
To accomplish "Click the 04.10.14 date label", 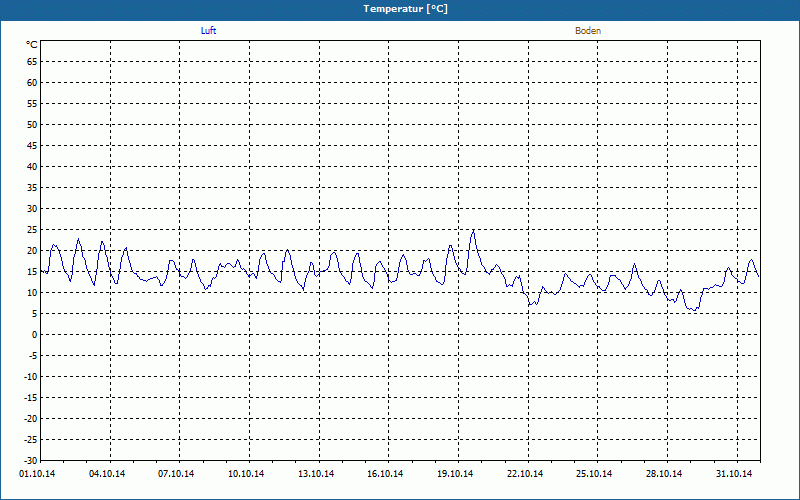I will coord(107,474).
